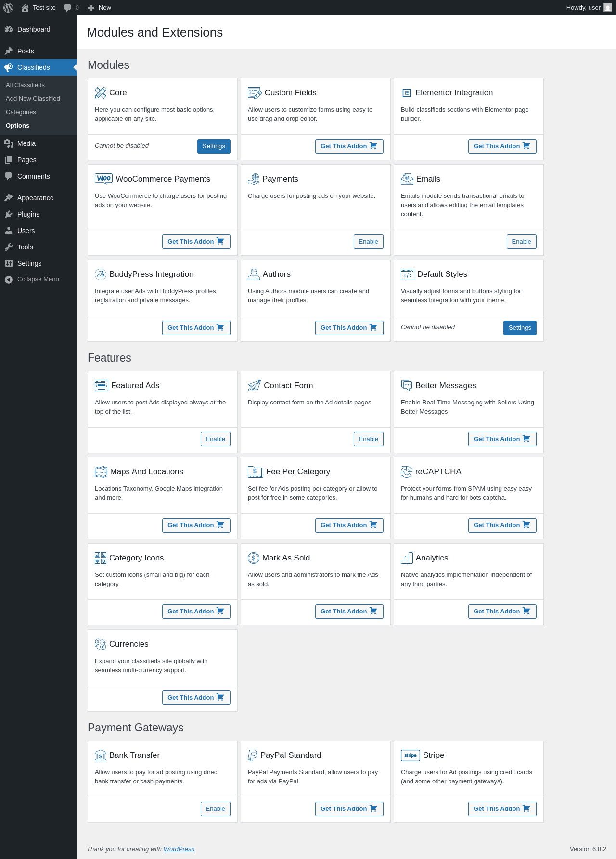Get the Better Messages addon
This screenshot has width=616, height=859.
coord(502,439)
